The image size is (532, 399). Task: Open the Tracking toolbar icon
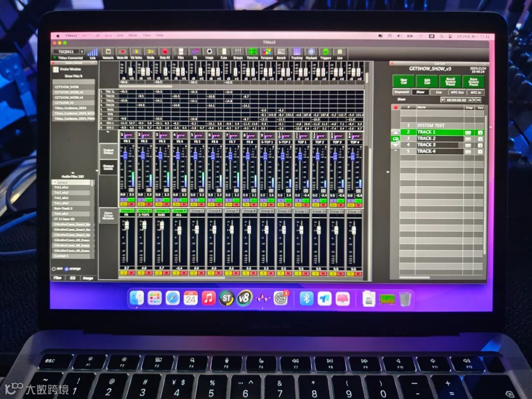297,52
